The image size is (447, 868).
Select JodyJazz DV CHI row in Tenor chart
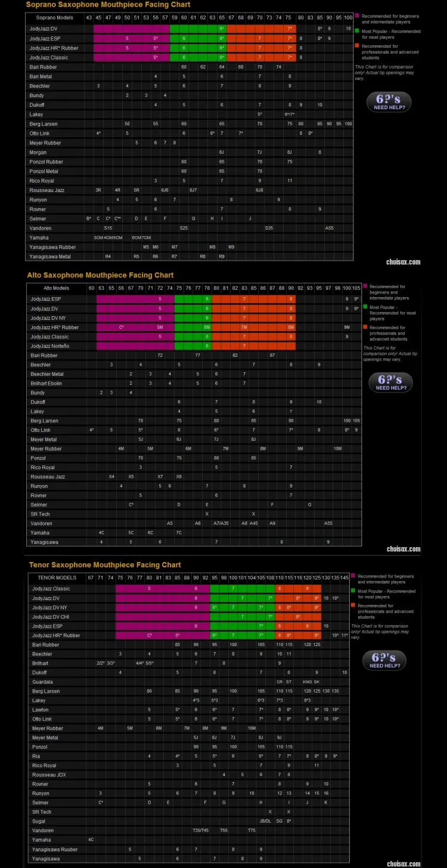(x=190, y=617)
